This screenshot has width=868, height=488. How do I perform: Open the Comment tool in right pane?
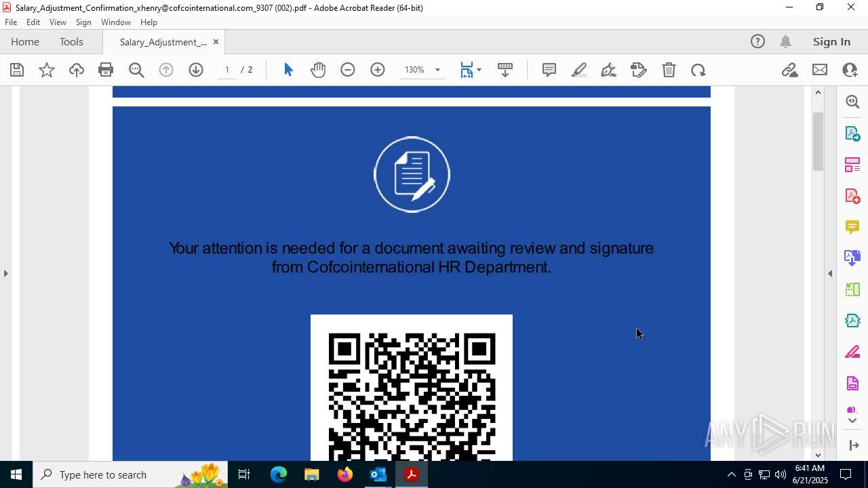click(x=852, y=227)
